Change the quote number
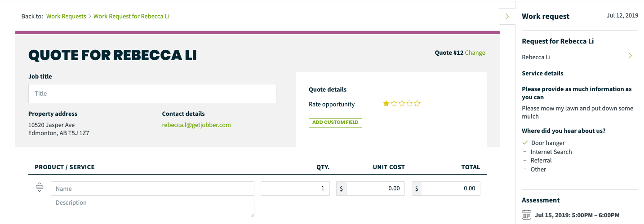644x224 pixels. [x=475, y=53]
